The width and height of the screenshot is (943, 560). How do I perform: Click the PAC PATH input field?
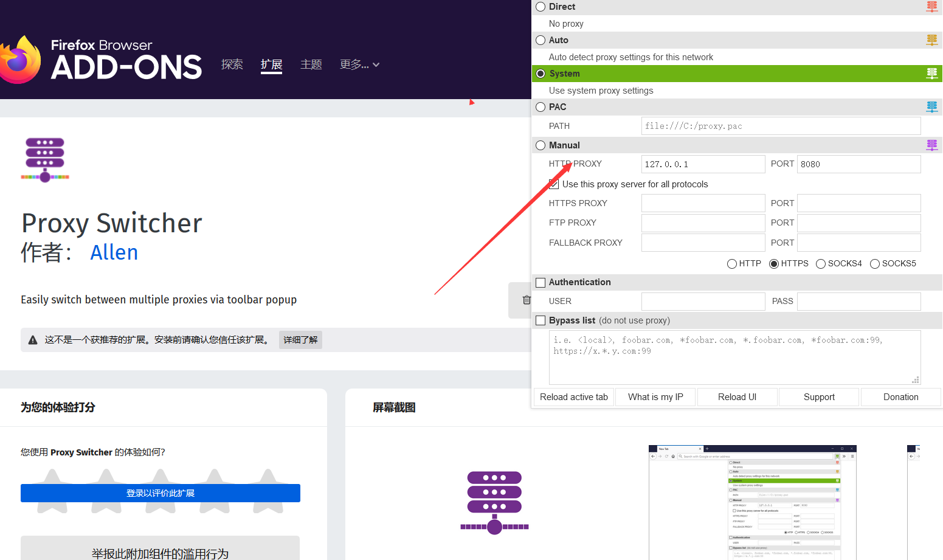(x=781, y=126)
